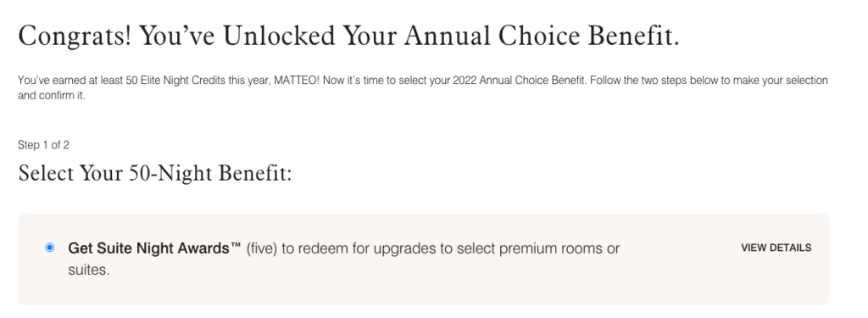Click the Suite Night Awards option card background
Image resolution: width=868 pixels, height=318 pixels.
(423, 259)
